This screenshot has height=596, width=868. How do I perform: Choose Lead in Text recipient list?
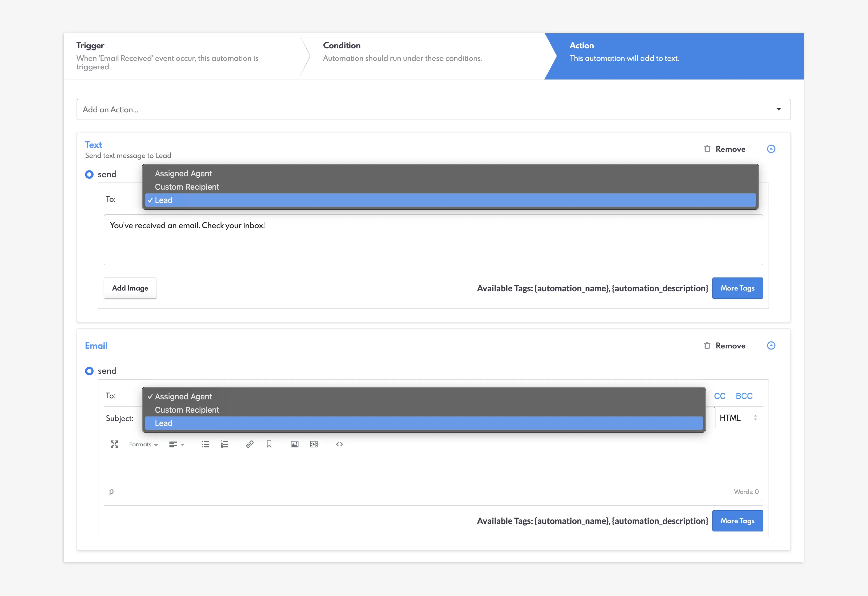[x=450, y=200]
